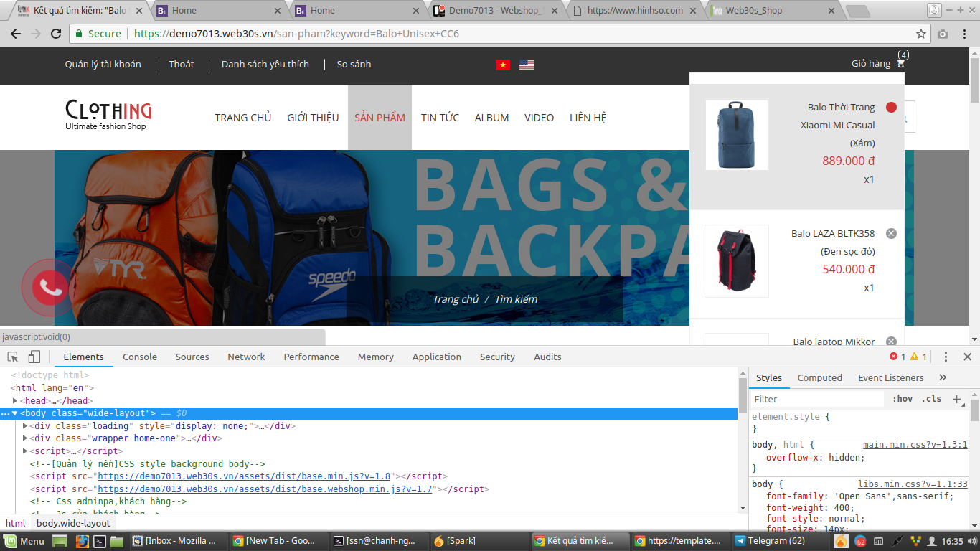Open the DevTools customize three-dot menu

(946, 357)
